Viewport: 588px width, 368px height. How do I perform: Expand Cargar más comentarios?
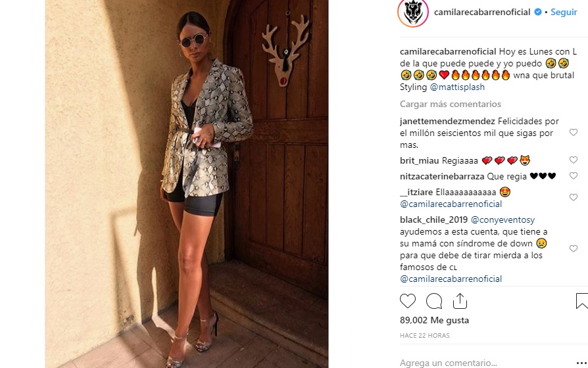[451, 104]
